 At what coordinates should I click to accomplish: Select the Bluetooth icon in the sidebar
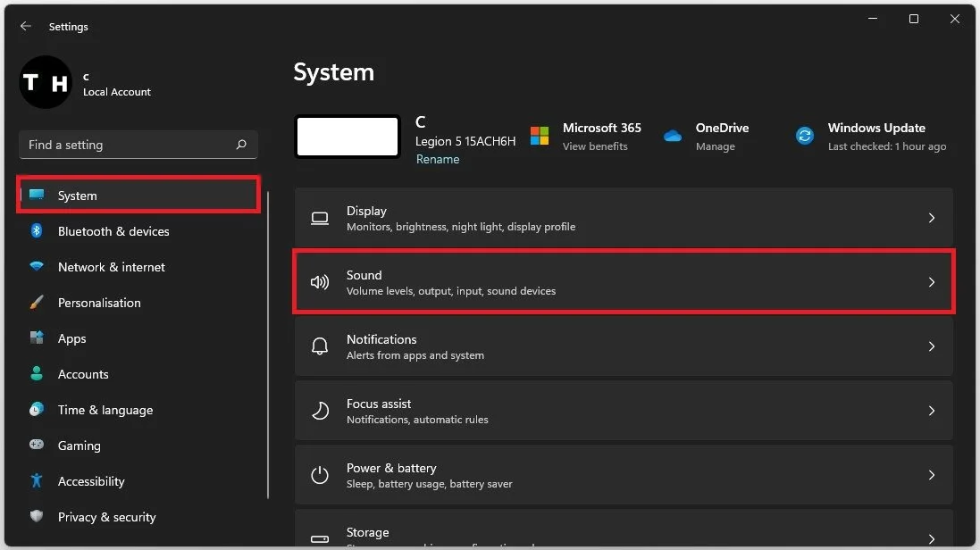click(x=36, y=231)
